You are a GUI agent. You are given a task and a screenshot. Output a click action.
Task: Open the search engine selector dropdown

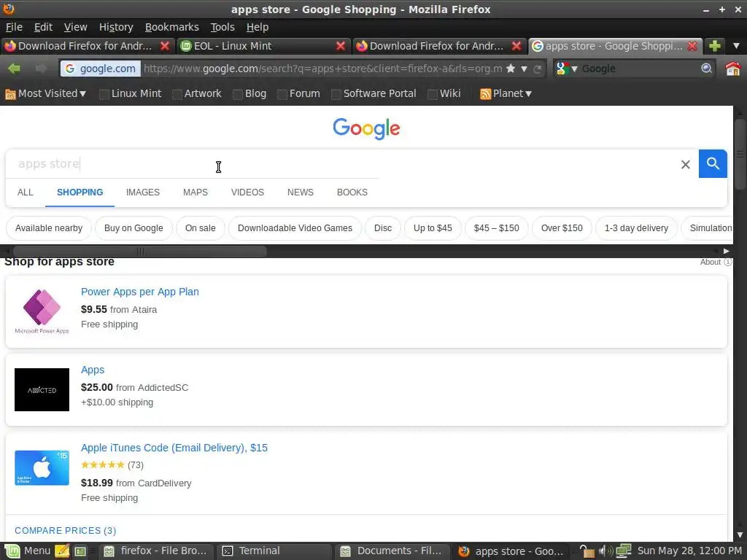coord(566,69)
